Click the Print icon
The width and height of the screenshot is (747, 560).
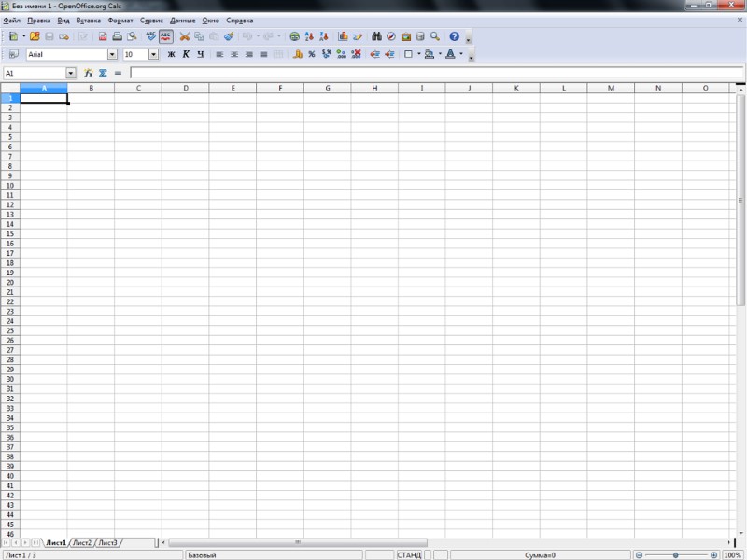coord(118,36)
